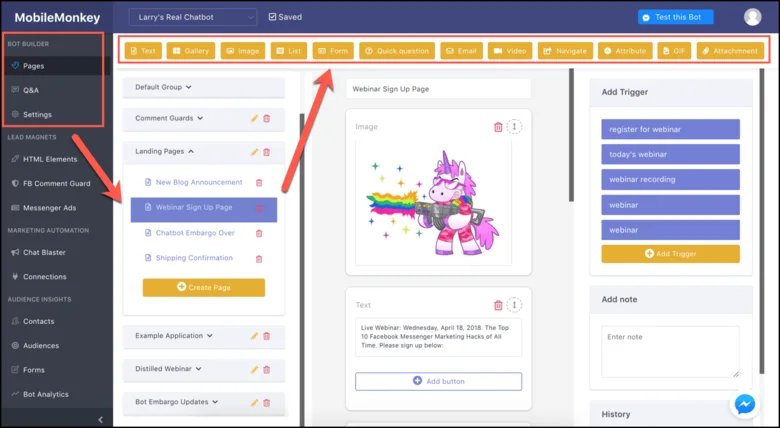Insert a Form widget
780x428 pixels.
pyautogui.click(x=333, y=51)
